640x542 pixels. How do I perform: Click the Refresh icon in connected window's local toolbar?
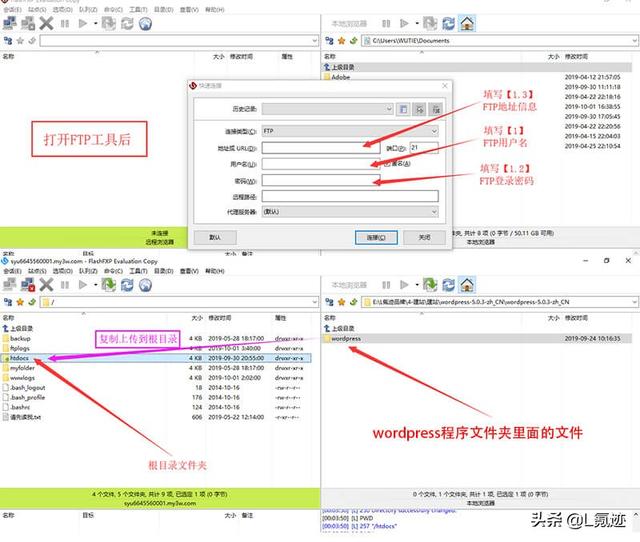pyautogui.click(x=449, y=284)
